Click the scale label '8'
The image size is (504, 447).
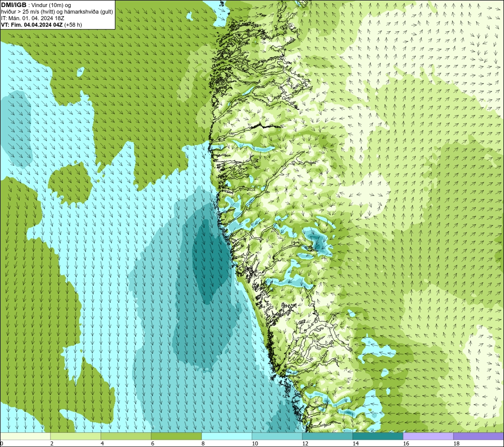203,444
